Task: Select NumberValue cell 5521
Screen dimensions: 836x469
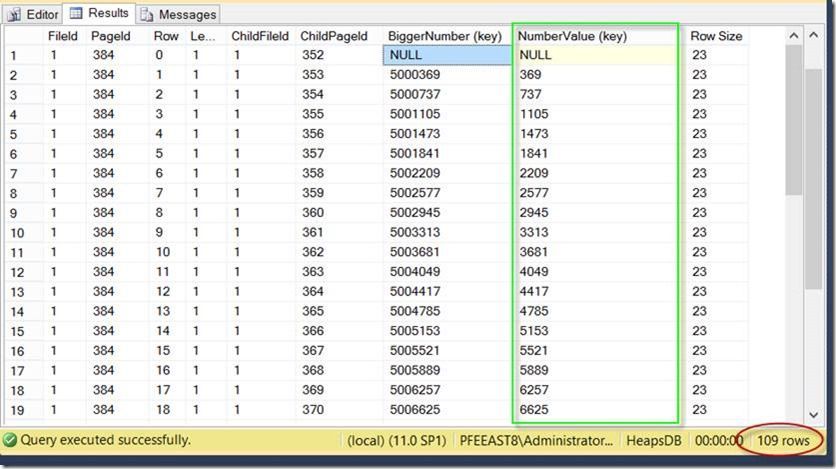Action: [596, 351]
